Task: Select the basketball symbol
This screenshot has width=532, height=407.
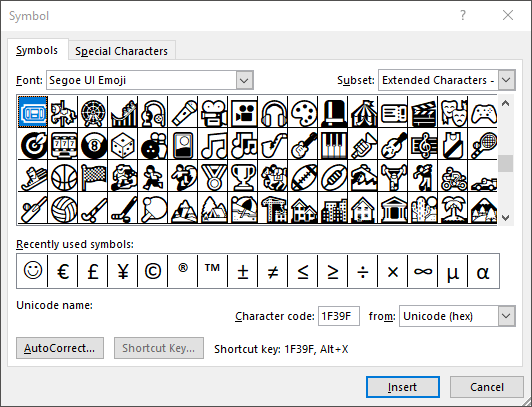Action: pyautogui.click(x=63, y=176)
